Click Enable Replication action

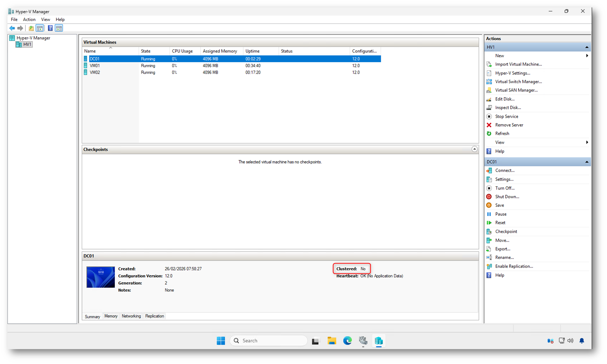coord(514,266)
